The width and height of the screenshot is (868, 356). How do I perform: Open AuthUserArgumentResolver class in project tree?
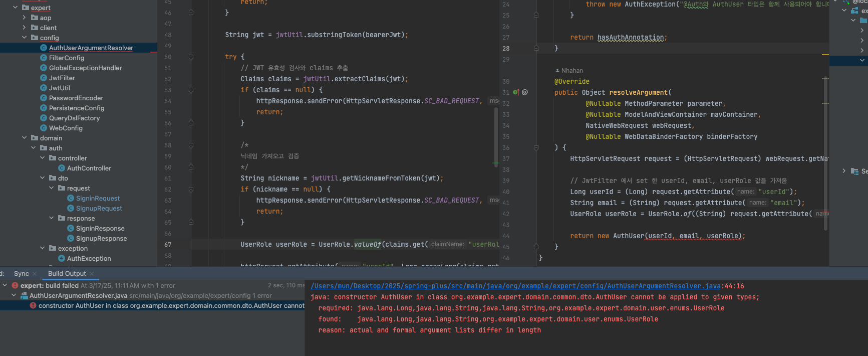click(91, 48)
